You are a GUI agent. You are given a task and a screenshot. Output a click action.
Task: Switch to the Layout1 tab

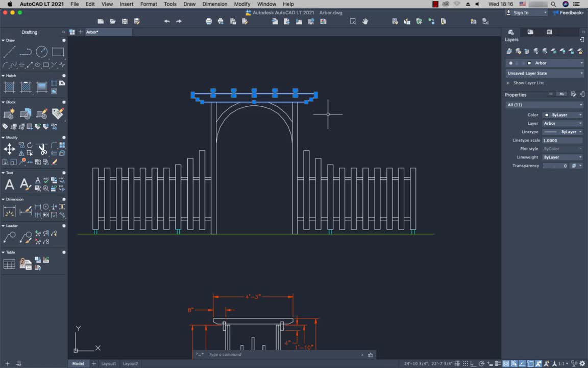[108, 363]
